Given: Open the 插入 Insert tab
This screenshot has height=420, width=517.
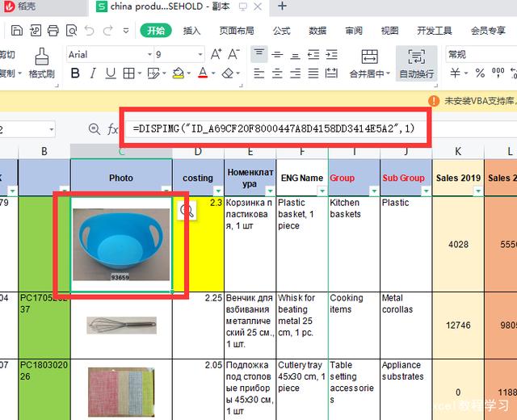Looking at the screenshot, I should tap(191, 31).
